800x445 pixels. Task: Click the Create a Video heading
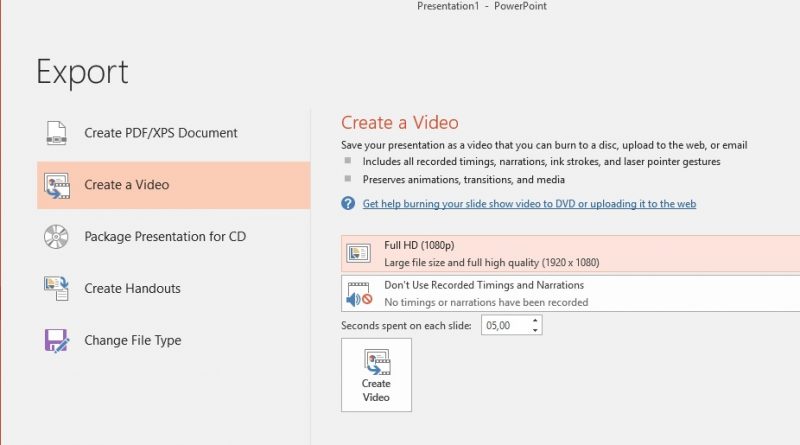coord(399,122)
